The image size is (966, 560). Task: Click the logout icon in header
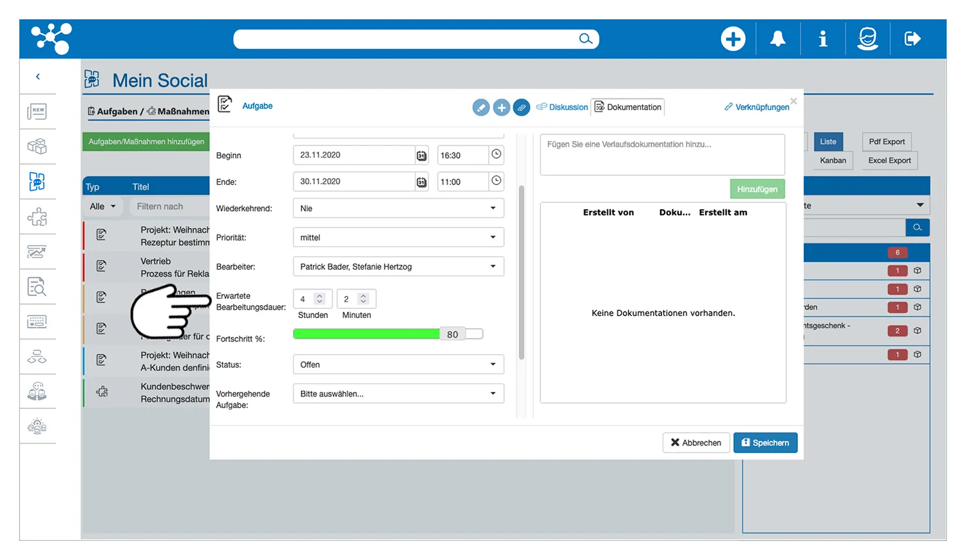coord(912,39)
